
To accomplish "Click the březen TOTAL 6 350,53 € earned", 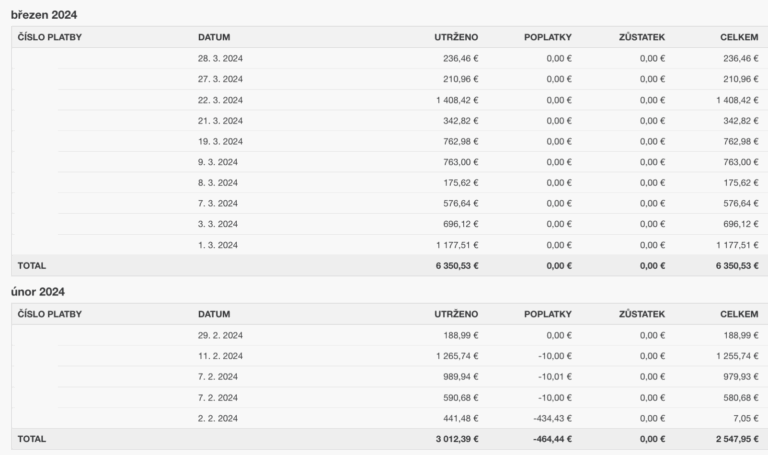I will point(457,265).
